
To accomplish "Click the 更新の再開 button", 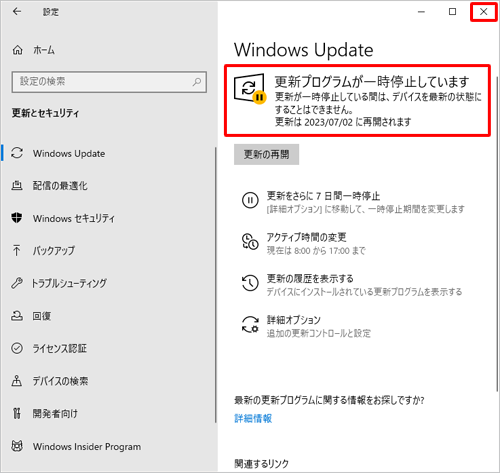I will click(266, 154).
